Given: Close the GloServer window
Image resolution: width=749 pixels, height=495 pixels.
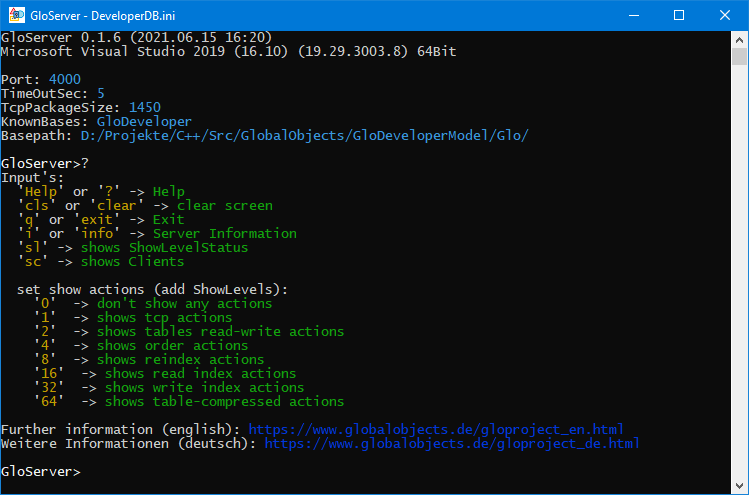Looking at the screenshot, I should point(725,15).
